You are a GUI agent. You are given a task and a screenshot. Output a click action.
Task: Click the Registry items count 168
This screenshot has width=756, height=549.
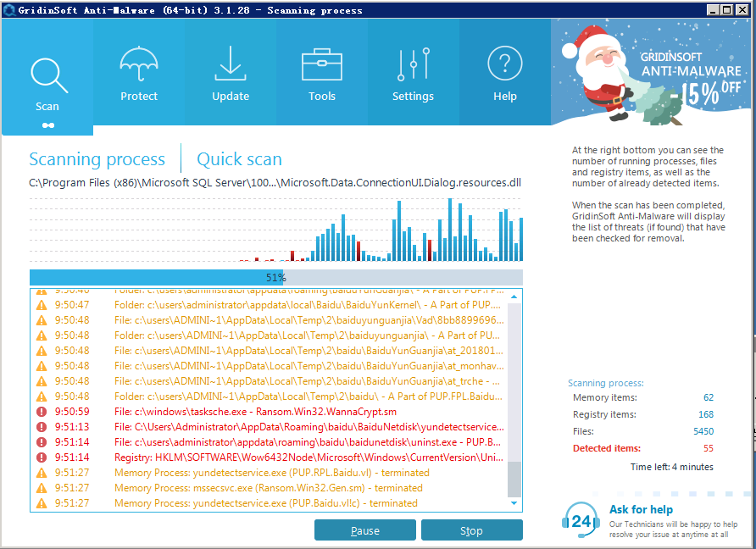pos(706,414)
